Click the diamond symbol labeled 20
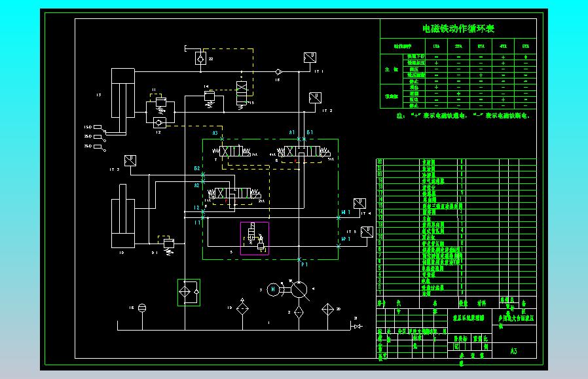This screenshot has height=379, width=588. point(328,310)
